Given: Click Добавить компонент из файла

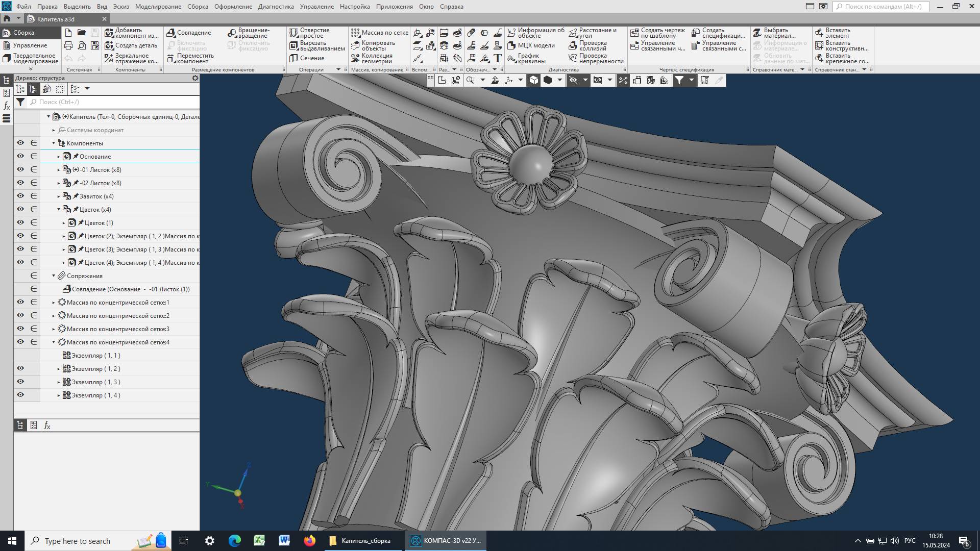Looking at the screenshot, I should point(132,33).
